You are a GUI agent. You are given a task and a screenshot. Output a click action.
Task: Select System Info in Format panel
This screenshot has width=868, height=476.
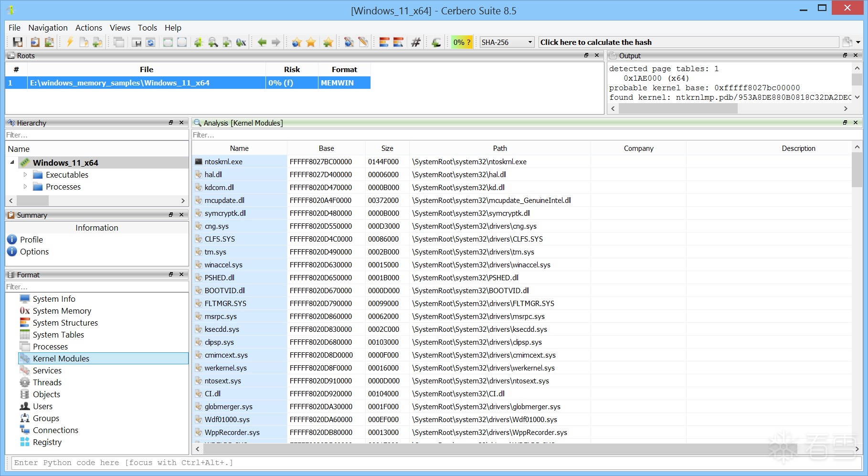[54, 299]
